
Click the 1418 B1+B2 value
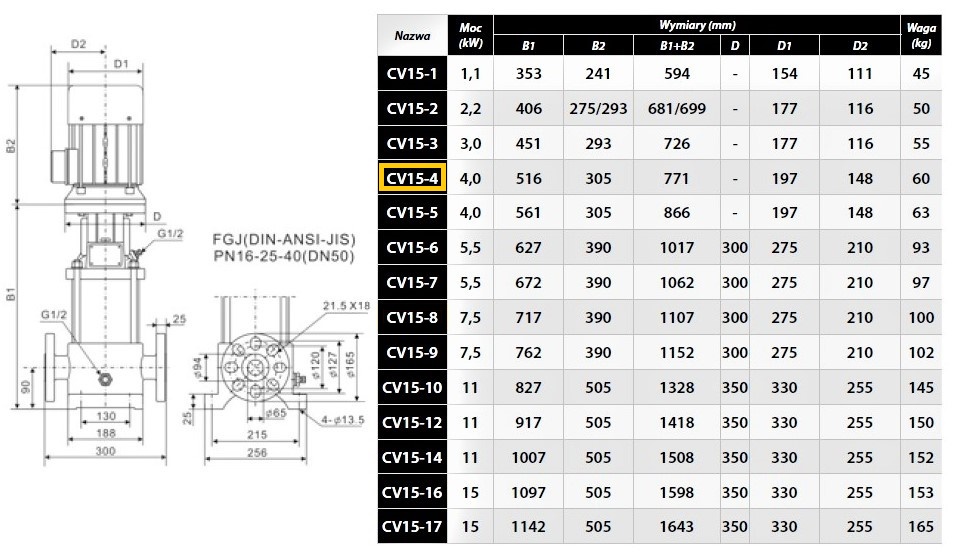(677, 422)
